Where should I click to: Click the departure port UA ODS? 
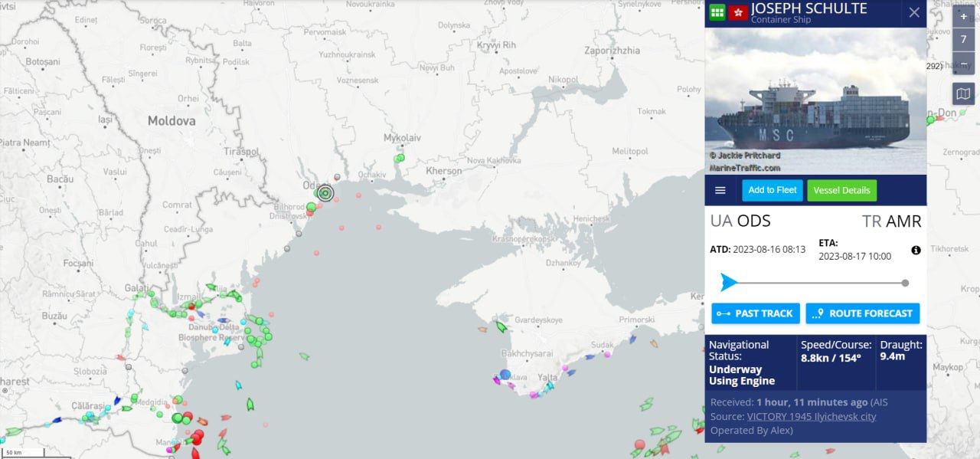click(x=740, y=221)
